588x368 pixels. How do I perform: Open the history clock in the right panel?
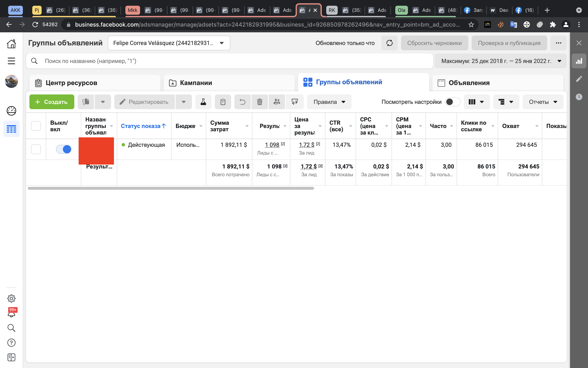coord(579,97)
